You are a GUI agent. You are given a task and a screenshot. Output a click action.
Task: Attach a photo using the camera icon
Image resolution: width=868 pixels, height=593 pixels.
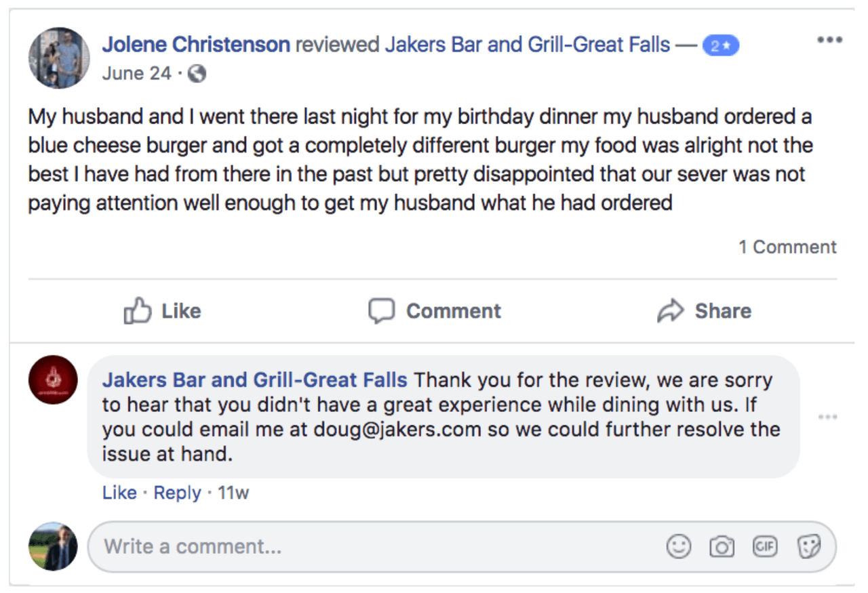722,546
